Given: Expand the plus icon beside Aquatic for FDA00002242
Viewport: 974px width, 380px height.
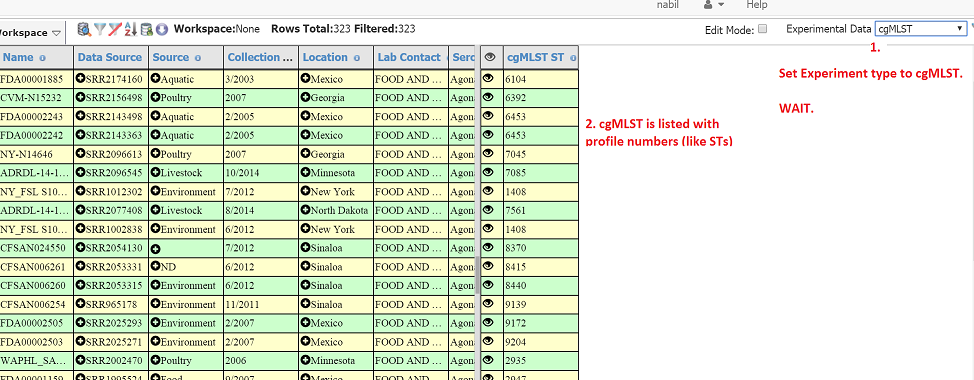Looking at the screenshot, I should tap(155, 135).
